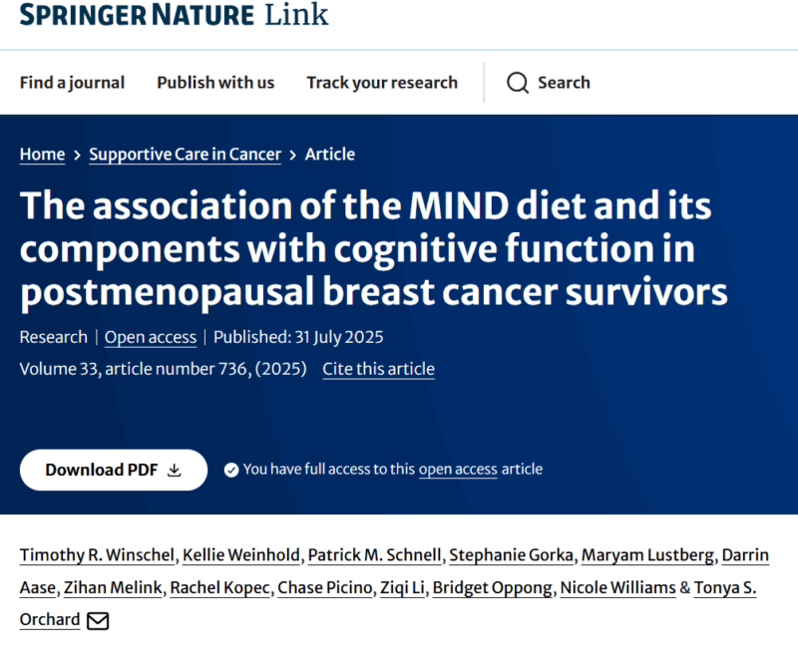Open Track your research menu
Screen dimensions: 798x672
point(382,83)
